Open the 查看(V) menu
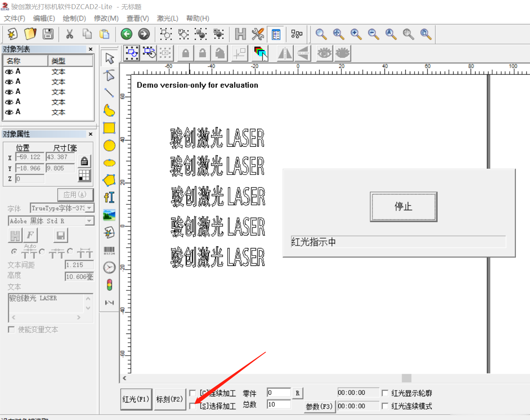Screen dimensions: 530x420 (138, 18)
